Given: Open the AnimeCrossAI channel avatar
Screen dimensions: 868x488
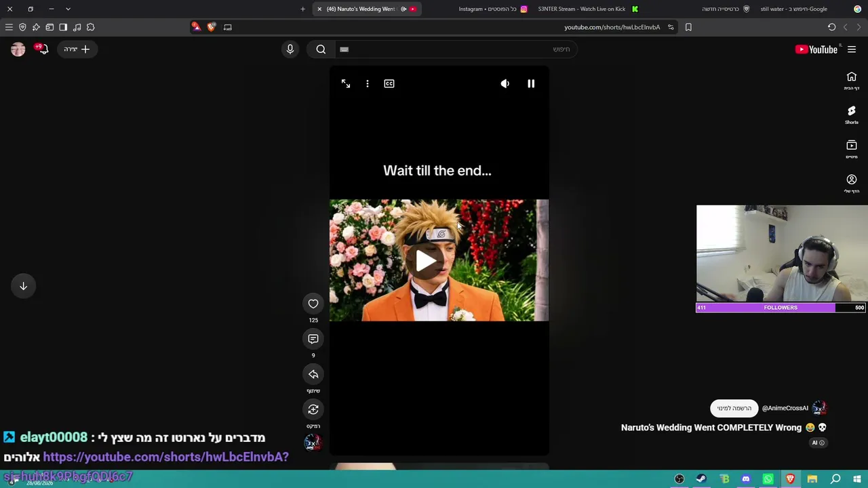Looking at the screenshot, I should click(x=819, y=408).
